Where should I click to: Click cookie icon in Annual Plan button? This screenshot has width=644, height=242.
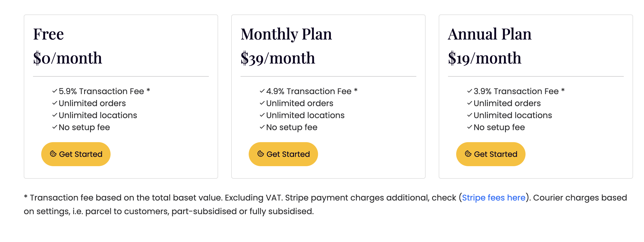(x=468, y=154)
